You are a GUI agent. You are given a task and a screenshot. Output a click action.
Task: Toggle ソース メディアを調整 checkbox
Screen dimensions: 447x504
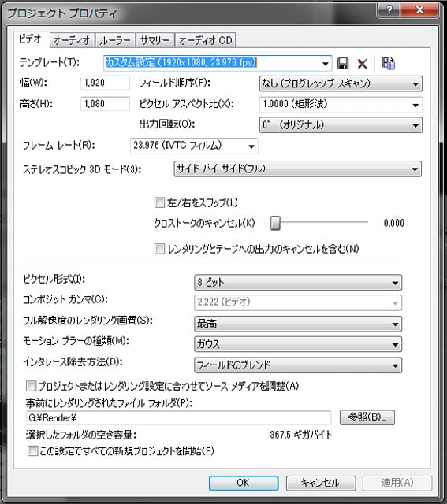[32, 386]
